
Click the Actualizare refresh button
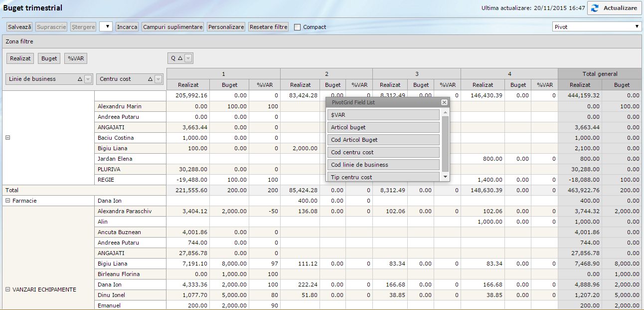click(x=614, y=8)
